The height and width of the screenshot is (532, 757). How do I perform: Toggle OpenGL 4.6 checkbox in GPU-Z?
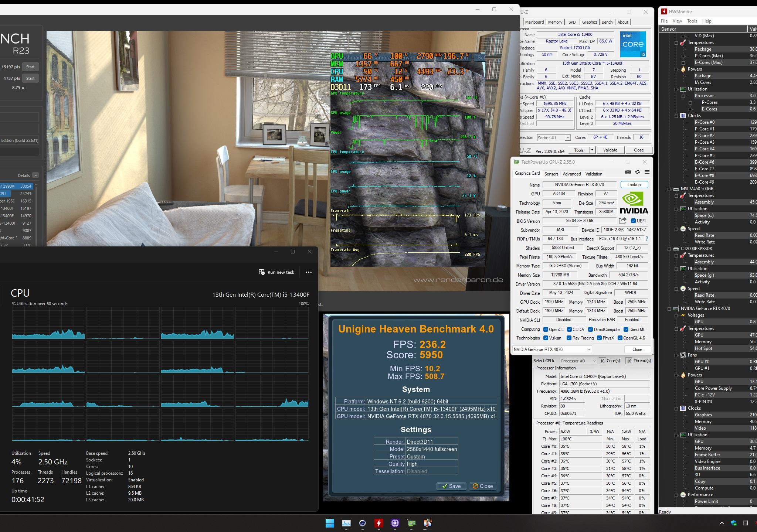(620, 338)
